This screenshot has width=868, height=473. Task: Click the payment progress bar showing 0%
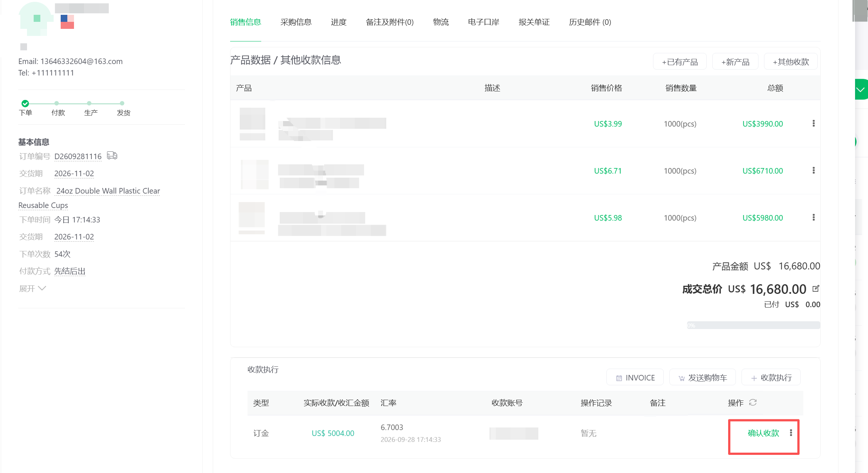click(753, 325)
